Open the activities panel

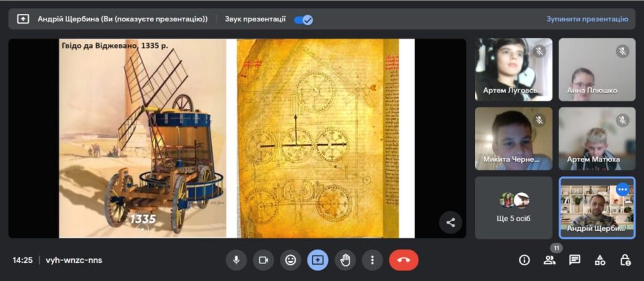point(600,260)
